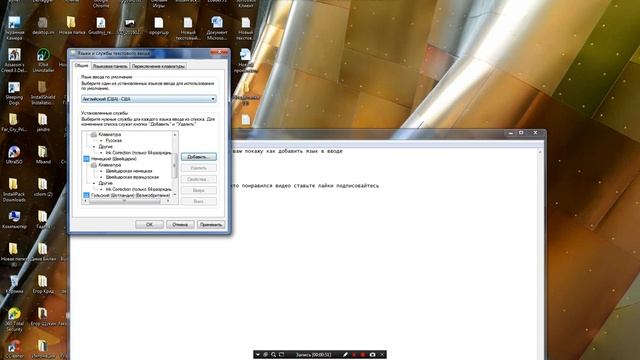Switch to the Языковая панель tab
The width and height of the screenshot is (640, 360).
110,66
